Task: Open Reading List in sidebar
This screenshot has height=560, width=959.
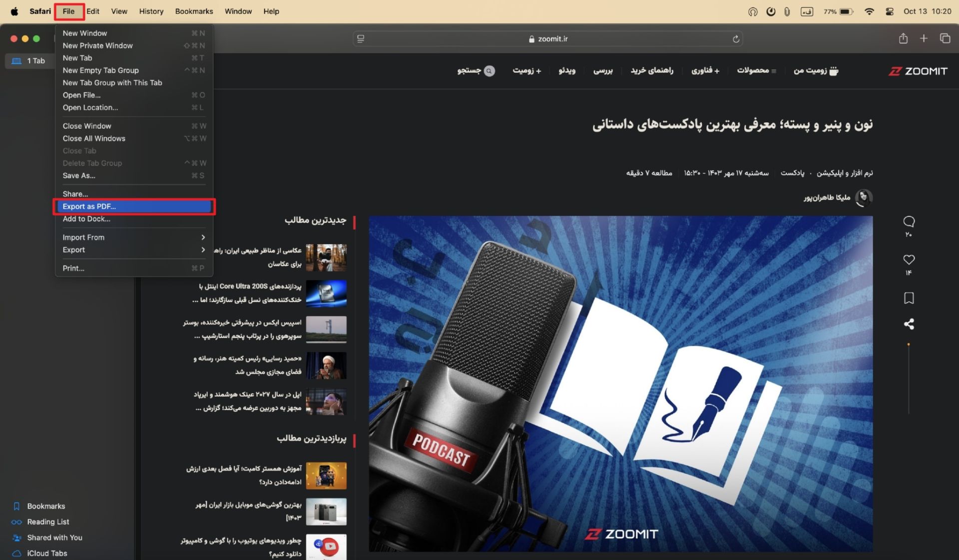Action: [46, 522]
